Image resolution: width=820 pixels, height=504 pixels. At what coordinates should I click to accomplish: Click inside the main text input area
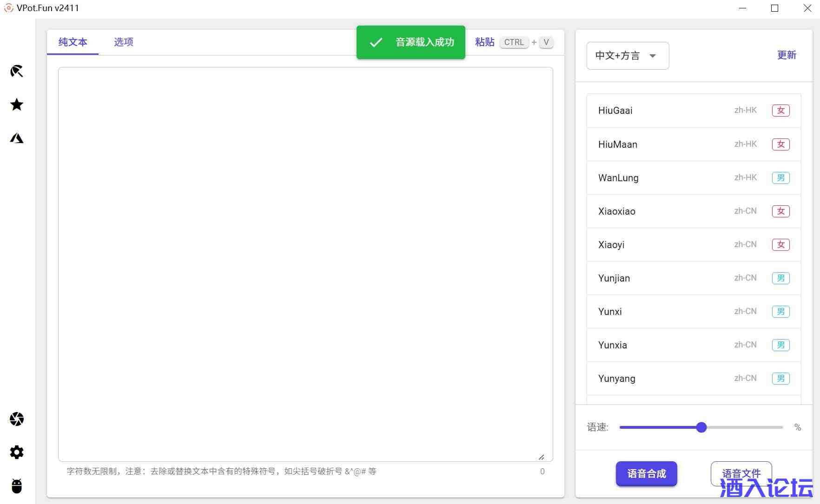pyautogui.click(x=305, y=264)
